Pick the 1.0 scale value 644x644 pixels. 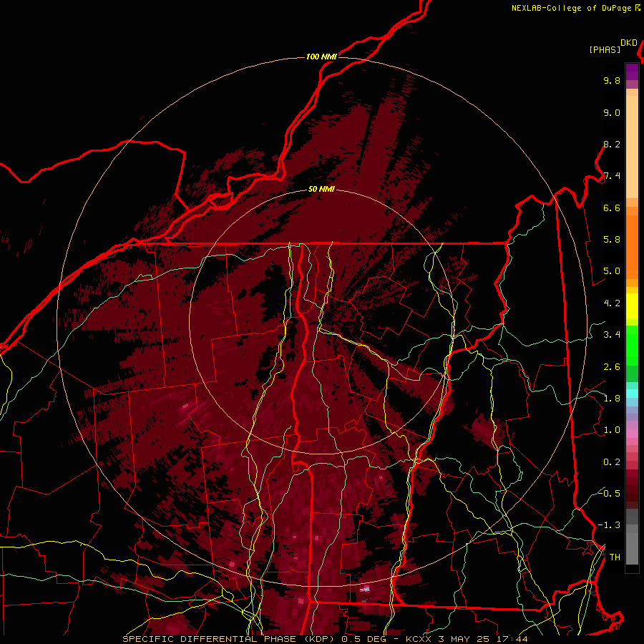612,430
